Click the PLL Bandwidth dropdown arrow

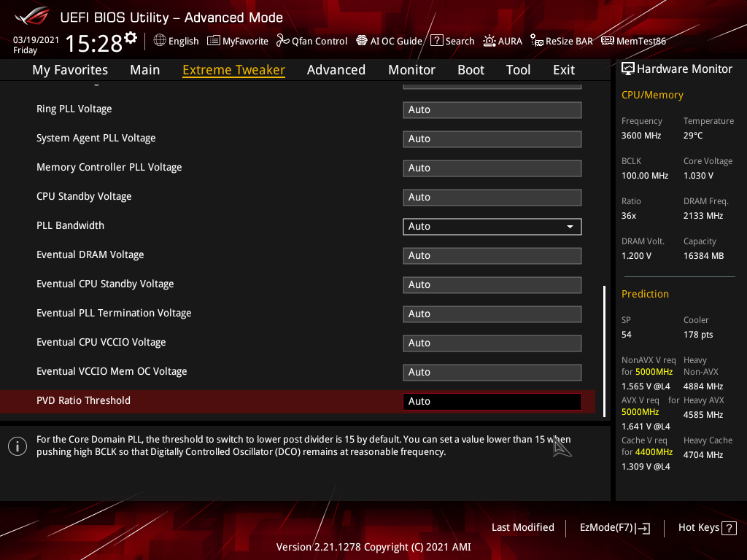(570, 227)
